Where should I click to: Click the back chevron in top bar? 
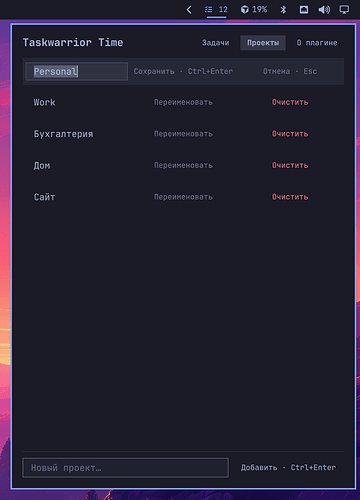coord(189,10)
